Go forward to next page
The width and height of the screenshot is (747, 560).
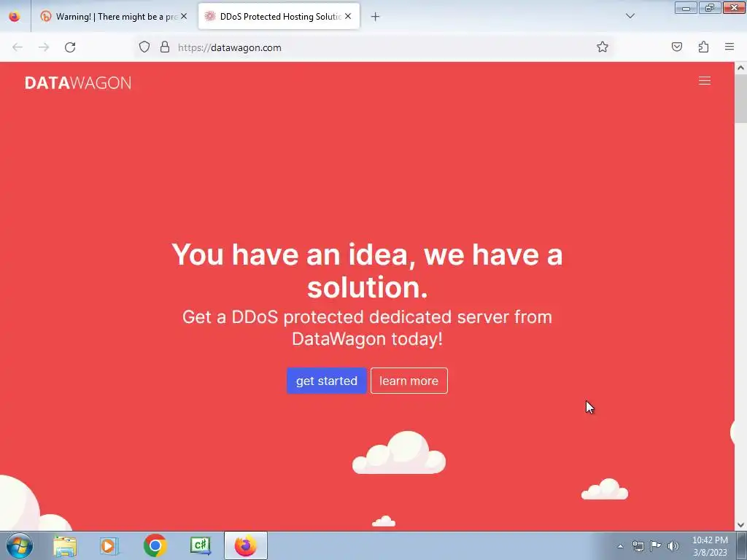(x=44, y=47)
